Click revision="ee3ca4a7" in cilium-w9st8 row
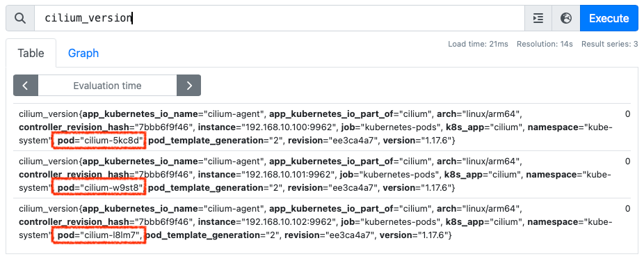644x259 pixels. (x=332, y=188)
